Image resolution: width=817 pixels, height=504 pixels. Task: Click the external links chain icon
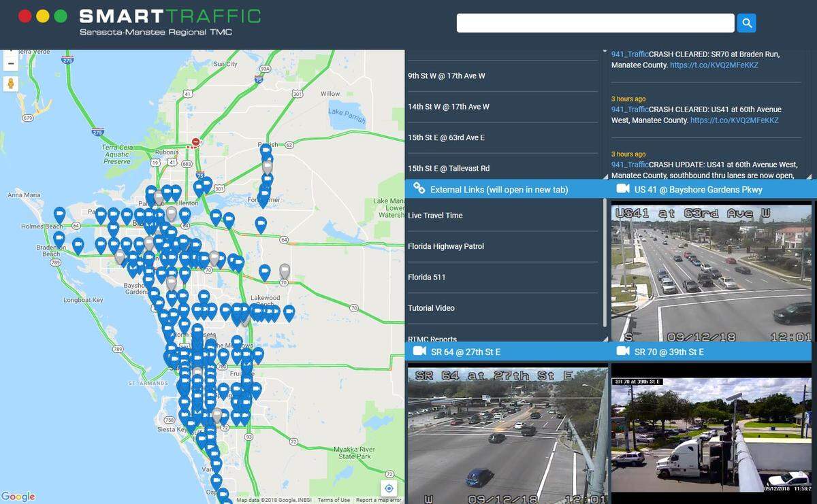[419, 188]
